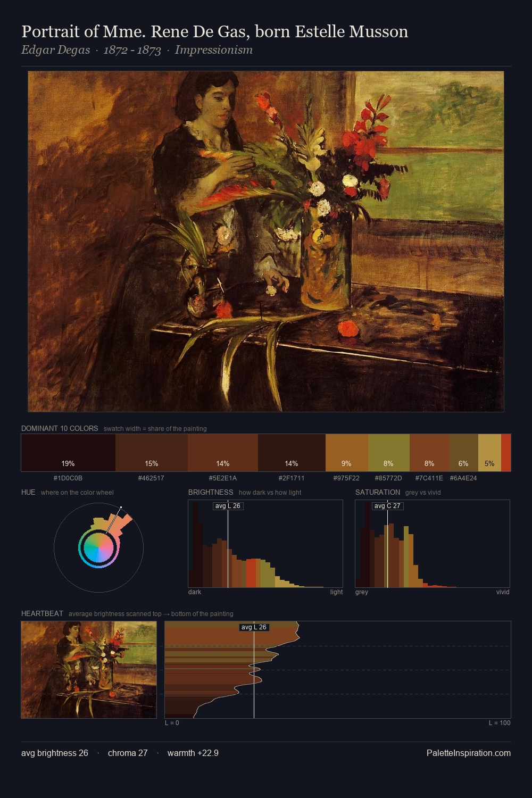The width and height of the screenshot is (532, 798).
Task: Select the #975F22 9% color swatch
Action: [x=347, y=453]
